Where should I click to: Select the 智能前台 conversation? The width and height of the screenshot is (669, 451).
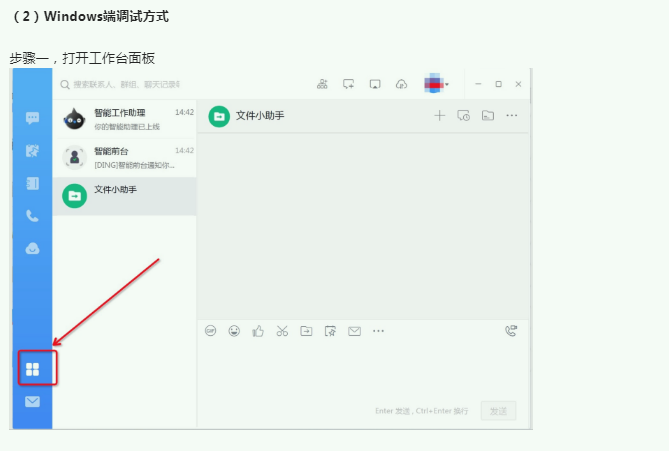pos(125,157)
